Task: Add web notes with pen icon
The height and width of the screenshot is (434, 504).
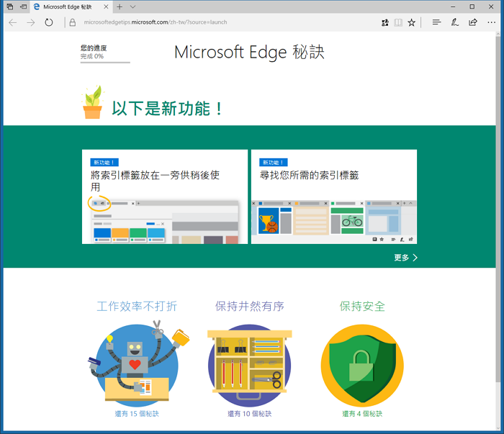Action: point(454,22)
